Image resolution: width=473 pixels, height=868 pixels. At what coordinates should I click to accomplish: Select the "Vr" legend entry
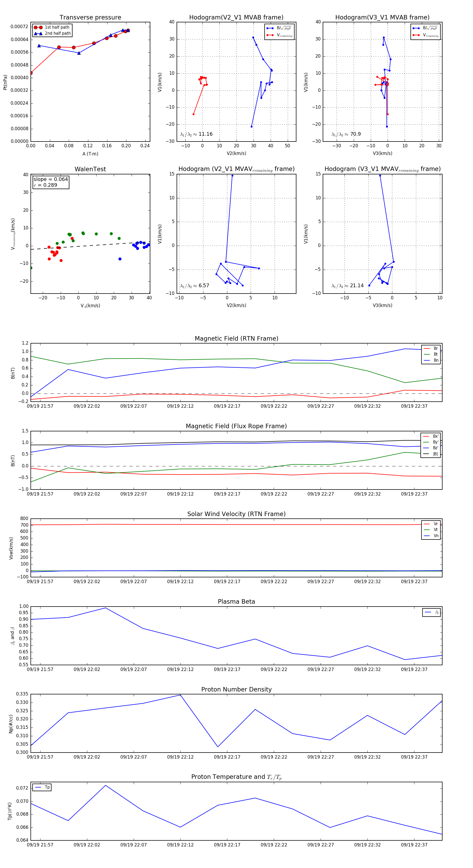pyautogui.click(x=431, y=524)
